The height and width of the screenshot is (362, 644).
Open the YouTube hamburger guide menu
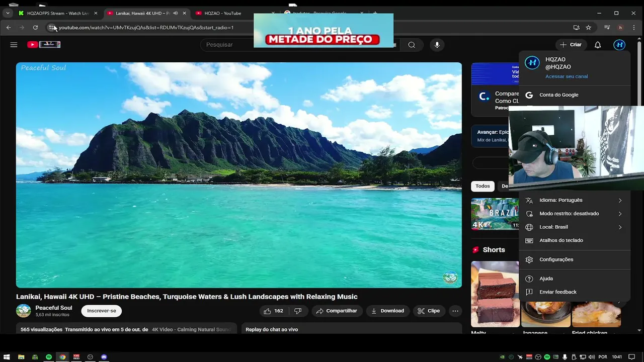pos(14,45)
